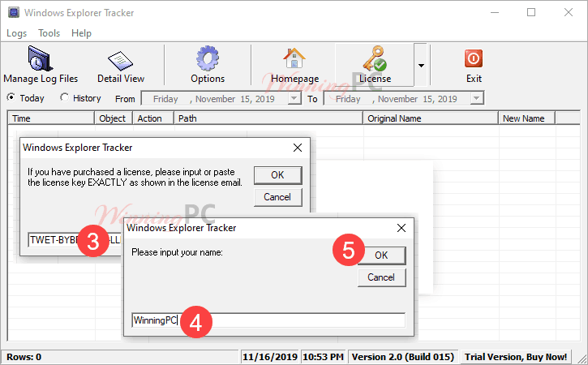Click the app icon in title bar
Viewport: 588px width, 365px height.
(x=14, y=12)
